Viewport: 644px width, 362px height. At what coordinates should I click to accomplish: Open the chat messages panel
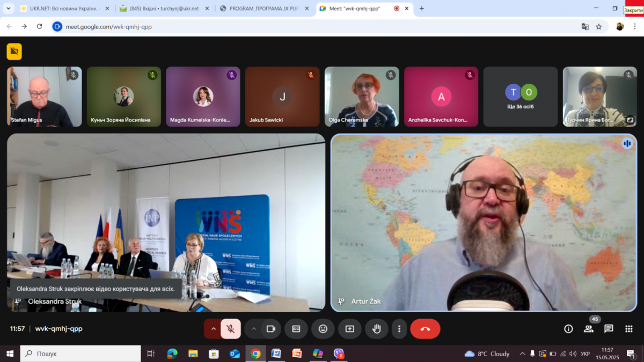tap(609, 329)
